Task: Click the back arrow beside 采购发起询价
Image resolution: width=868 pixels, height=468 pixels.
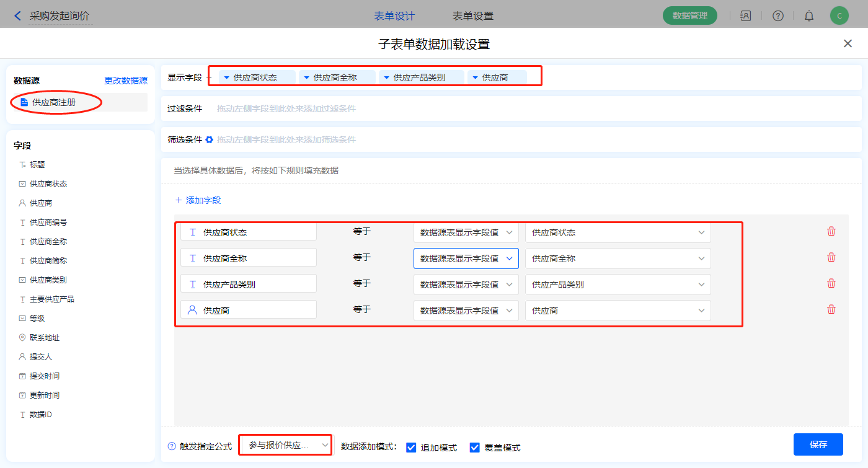Action: point(17,16)
